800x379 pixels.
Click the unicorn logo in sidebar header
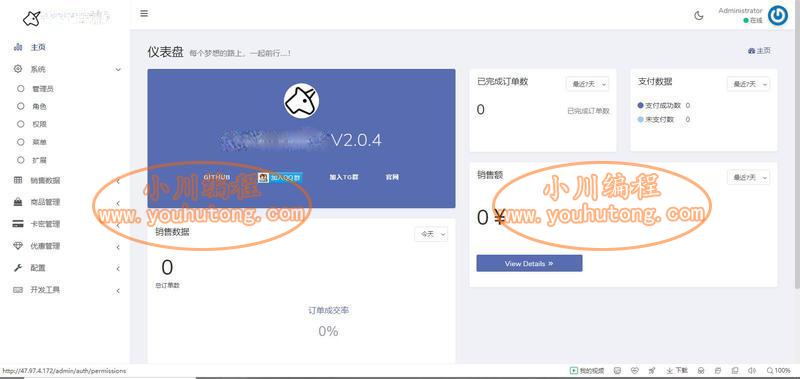pyautogui.click(x=32, y=18)
